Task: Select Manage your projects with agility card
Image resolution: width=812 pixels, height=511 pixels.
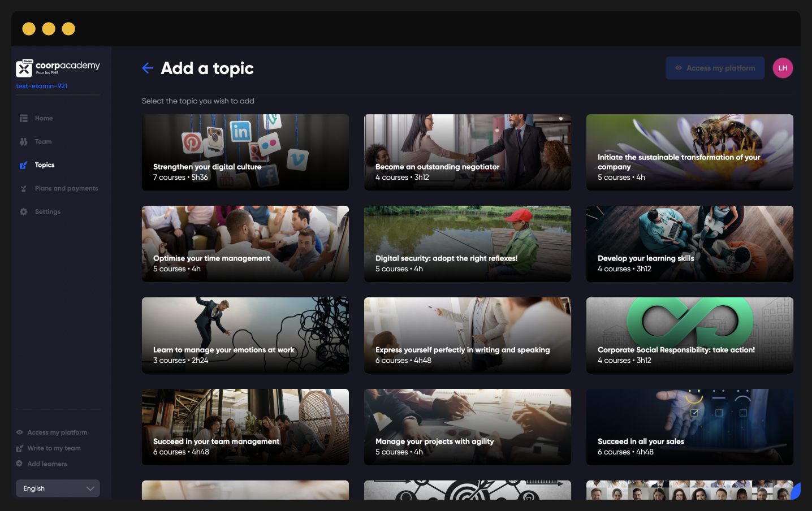Action: coord(467,427)
